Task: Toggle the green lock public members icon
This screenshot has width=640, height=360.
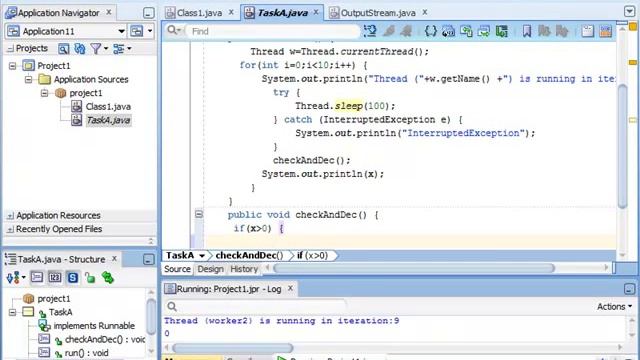Action: pos(90,278)
